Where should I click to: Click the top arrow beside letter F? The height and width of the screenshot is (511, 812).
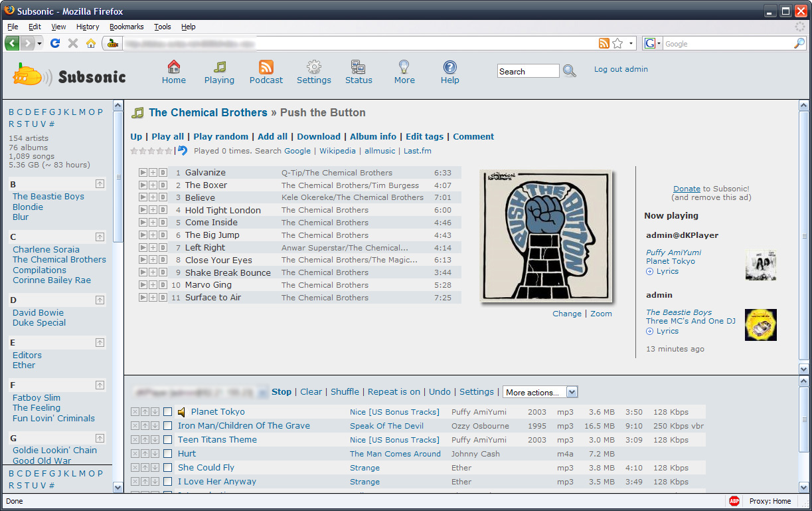coord(100,385)
